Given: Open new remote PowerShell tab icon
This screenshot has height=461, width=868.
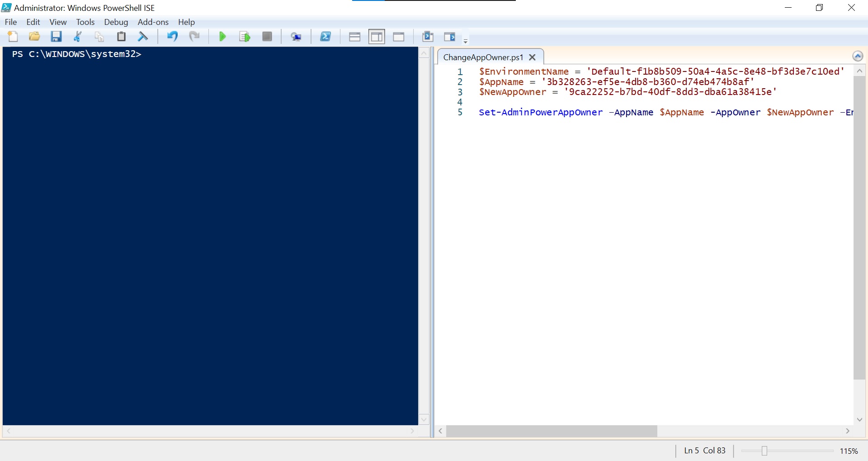Looking at the screenshot, I should coord(296,37).
